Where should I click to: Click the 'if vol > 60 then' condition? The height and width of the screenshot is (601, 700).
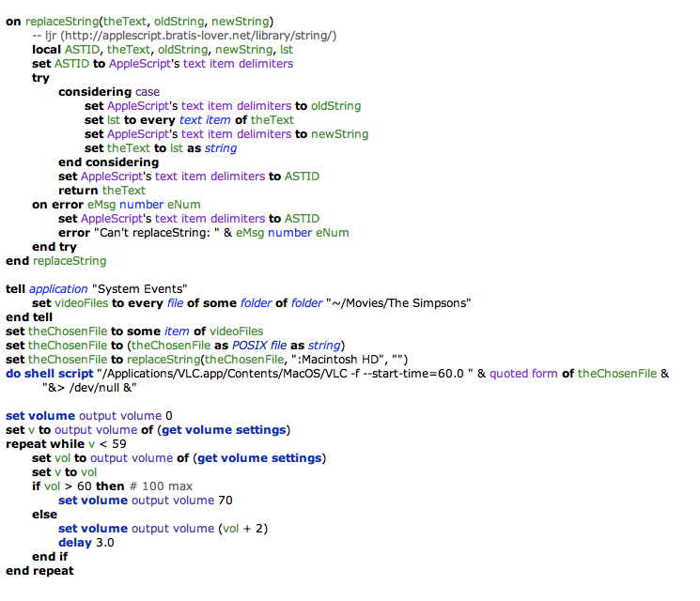pyautogui.click(x=78, y=486)
